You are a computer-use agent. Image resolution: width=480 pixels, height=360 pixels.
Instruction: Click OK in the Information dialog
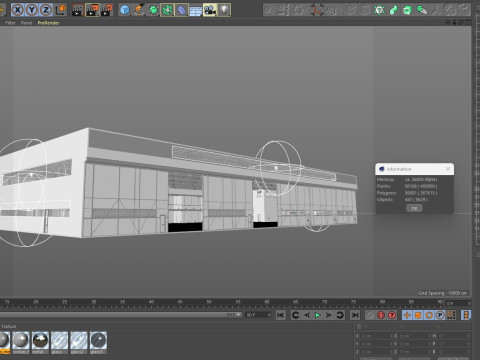(x=414, y=208)
